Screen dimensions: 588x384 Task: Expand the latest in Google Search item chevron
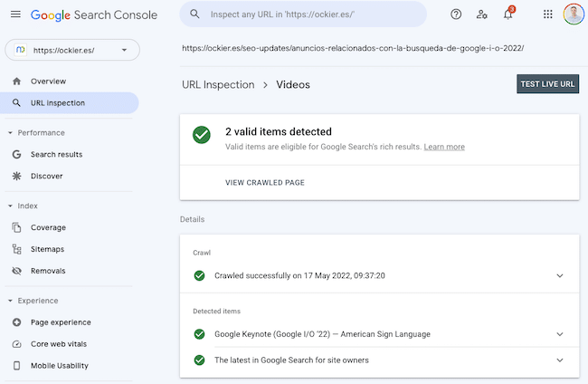coord(560,360)
